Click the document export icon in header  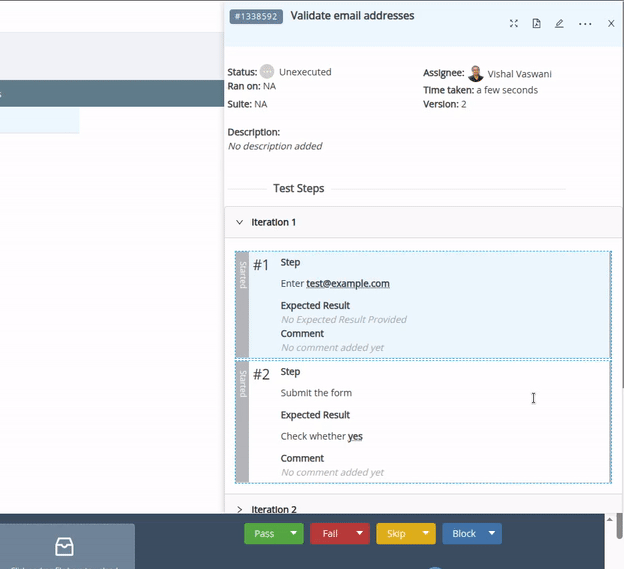point(536,23)
